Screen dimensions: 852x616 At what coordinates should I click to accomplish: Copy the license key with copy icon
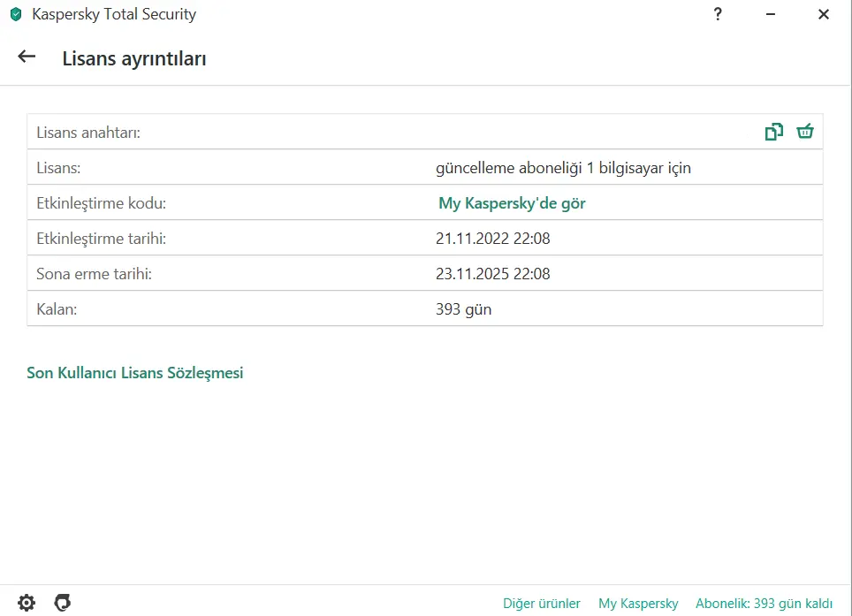(x=773, y=132)
